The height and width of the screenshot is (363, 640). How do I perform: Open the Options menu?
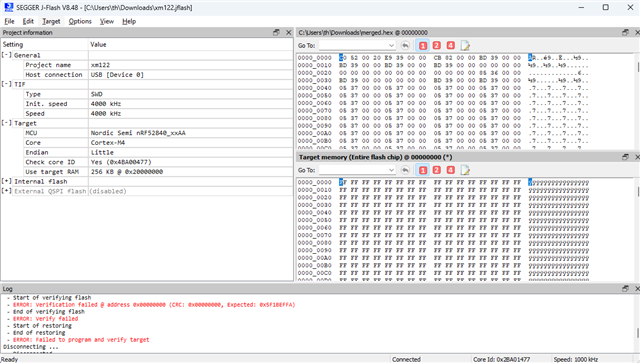pyautogui.click(x=80, y=21)
